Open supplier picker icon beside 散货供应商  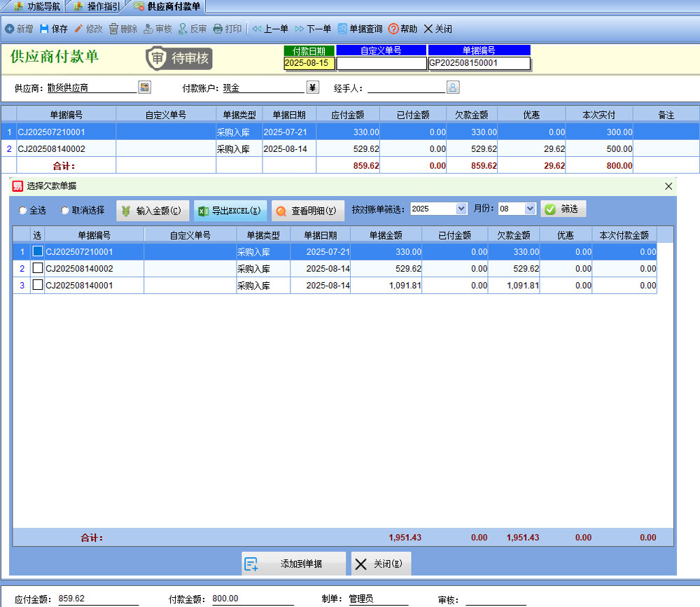pos(145,88)
